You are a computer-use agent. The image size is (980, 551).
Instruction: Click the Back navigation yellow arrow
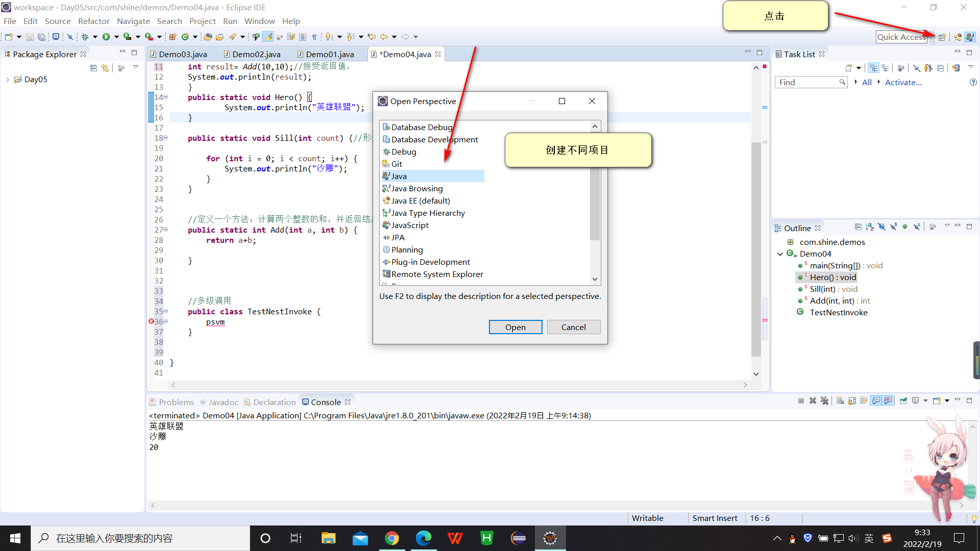coord(384,37)
